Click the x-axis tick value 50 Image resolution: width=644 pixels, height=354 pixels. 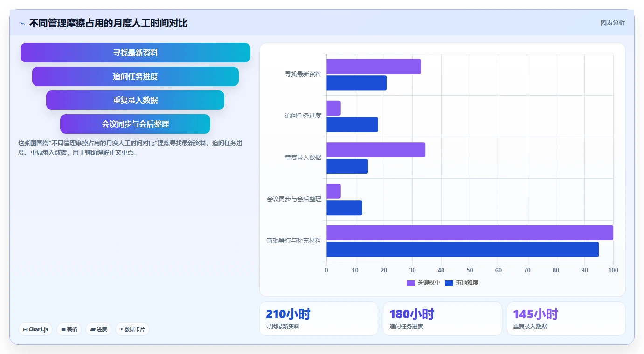[x=470, y=270]
